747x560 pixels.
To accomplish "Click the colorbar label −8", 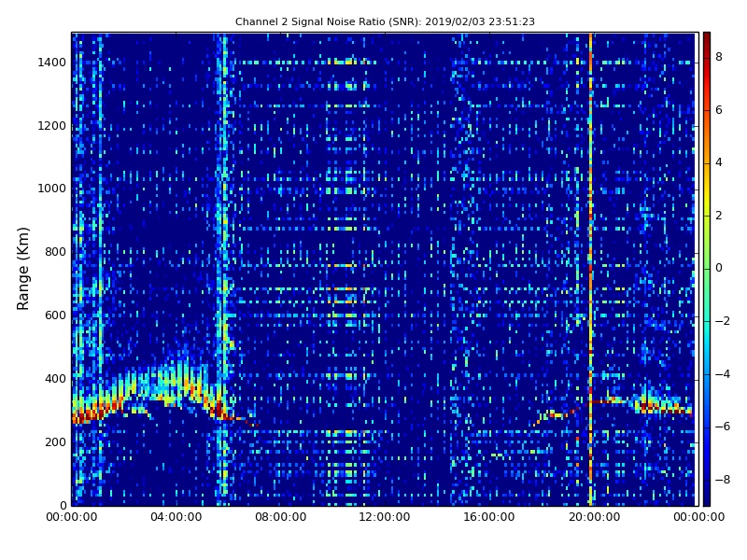I will coord(723,480).
